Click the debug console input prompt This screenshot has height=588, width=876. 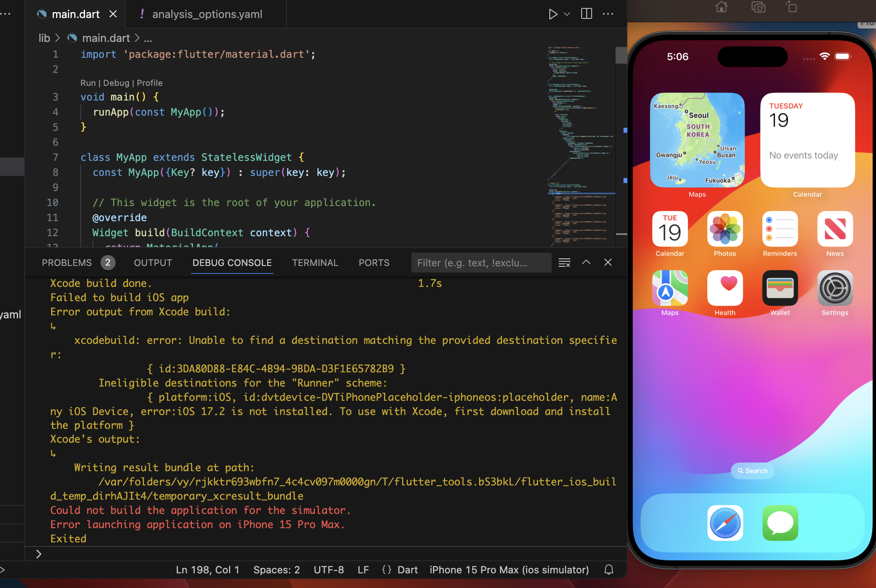[x=327, y=554]
